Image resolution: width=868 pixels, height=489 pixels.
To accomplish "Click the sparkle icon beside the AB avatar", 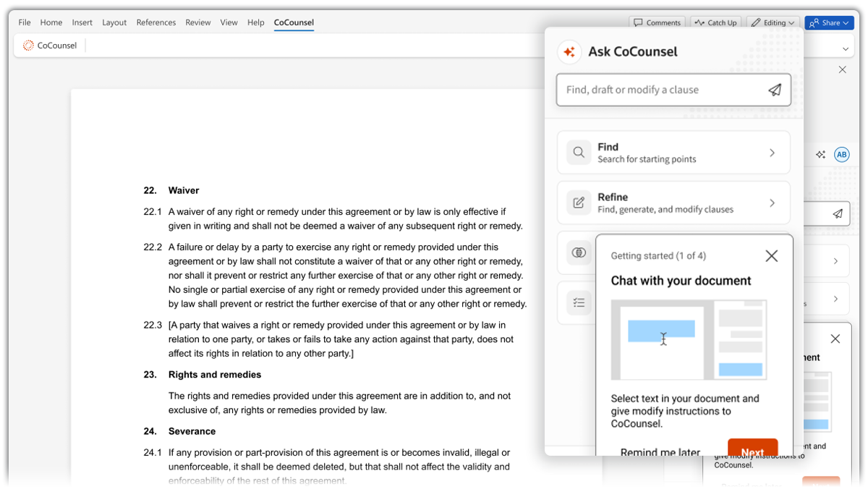I will click(820, 154).
